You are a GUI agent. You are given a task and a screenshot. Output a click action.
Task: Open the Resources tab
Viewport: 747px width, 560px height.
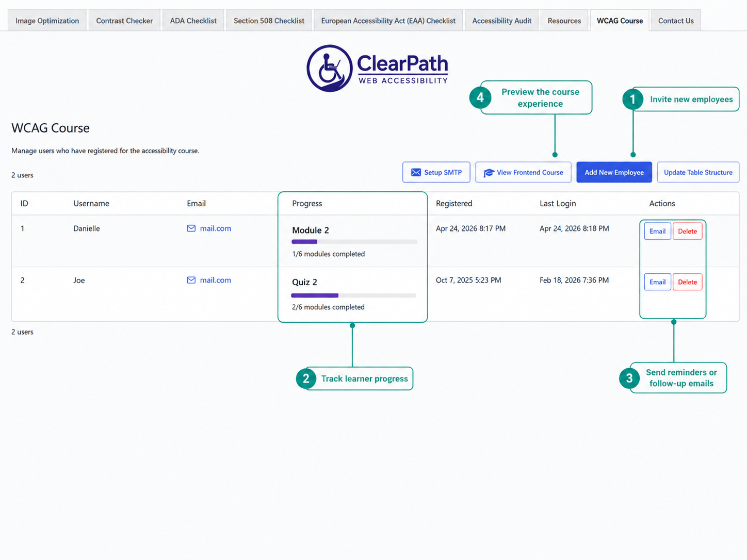[x=564, y=21]
